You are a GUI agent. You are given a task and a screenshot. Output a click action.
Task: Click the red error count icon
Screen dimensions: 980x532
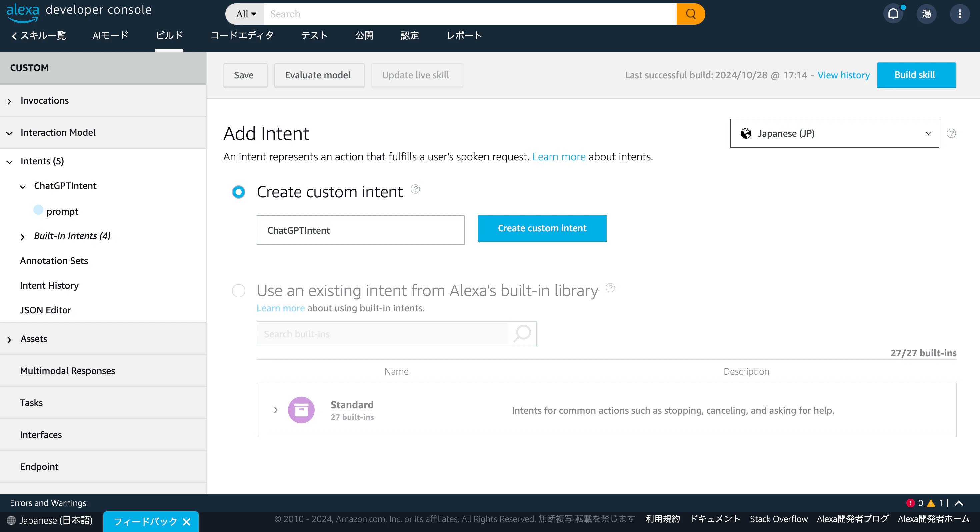tap(910, 503)
